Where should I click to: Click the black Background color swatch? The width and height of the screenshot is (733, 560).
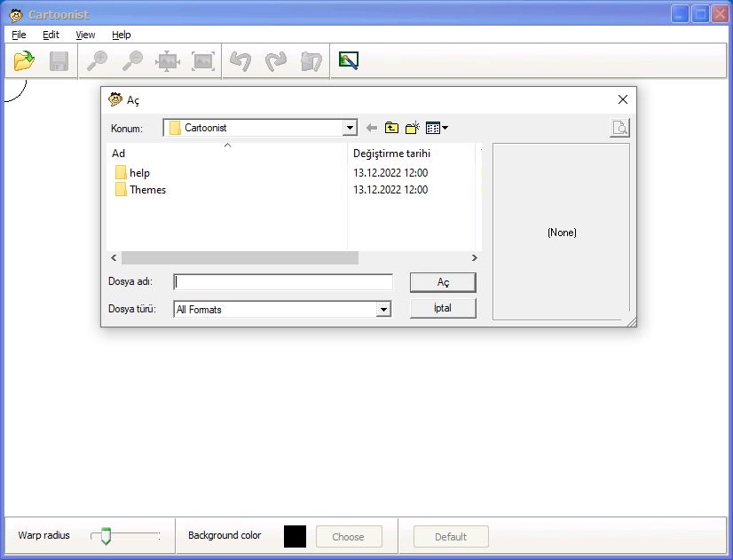pos(295,536)
